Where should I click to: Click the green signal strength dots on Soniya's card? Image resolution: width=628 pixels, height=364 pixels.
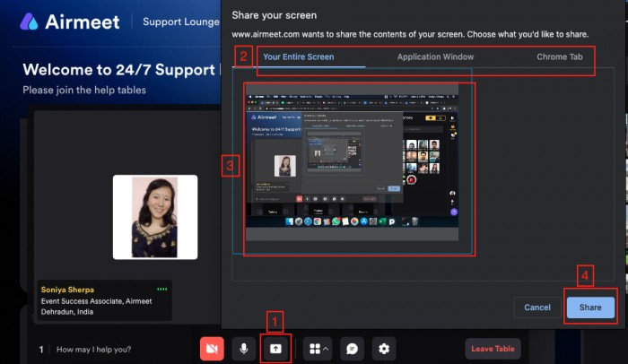[x=161, y=289]
